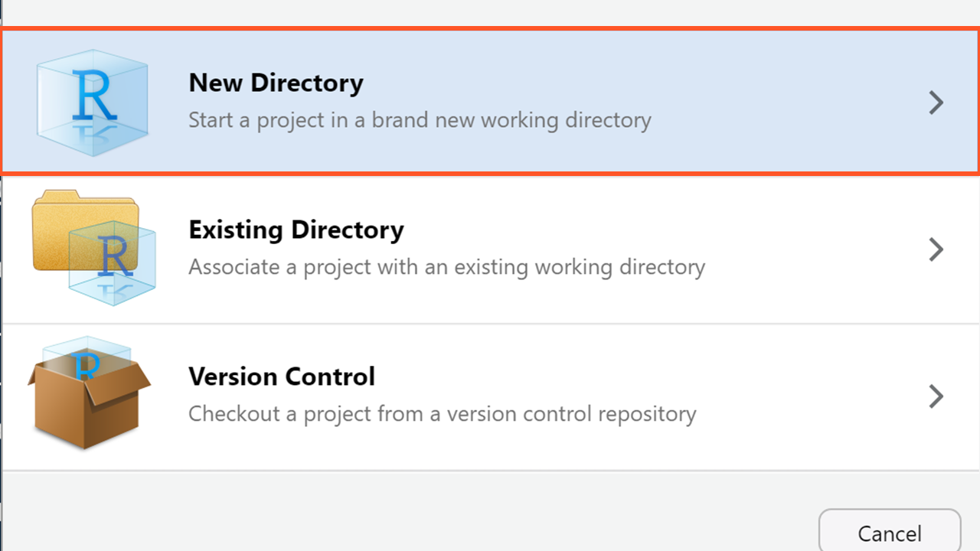Click the blue R letter in the New Directory cube
Screen dimensions: 980x551
(94, 95)
